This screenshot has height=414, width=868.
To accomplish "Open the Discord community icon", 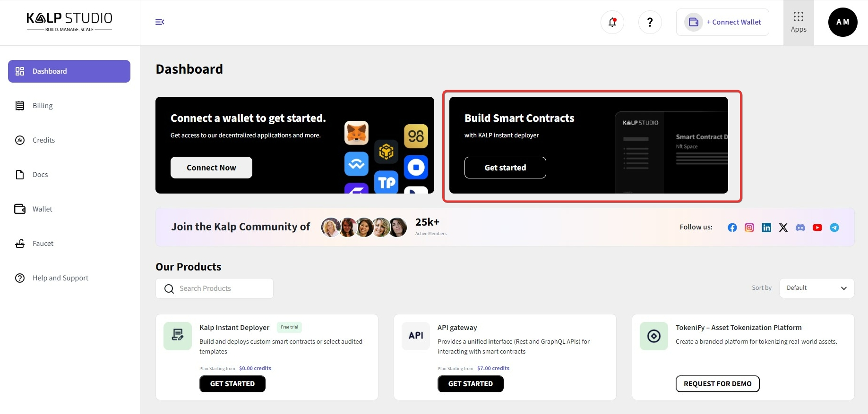I will point(800,228).
